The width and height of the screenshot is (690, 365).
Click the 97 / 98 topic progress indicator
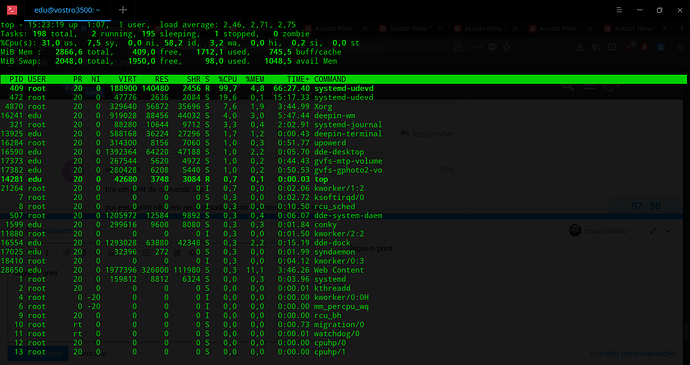[x=646, y=206]
